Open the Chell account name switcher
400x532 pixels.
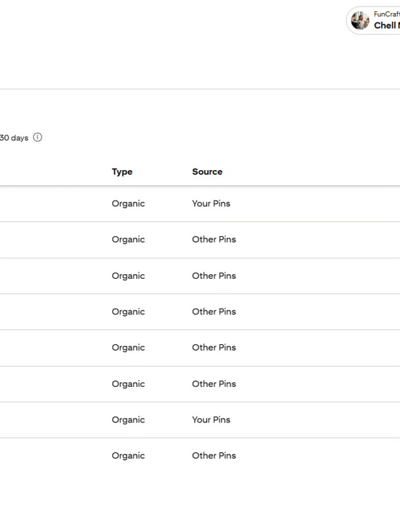coord(386,26)
